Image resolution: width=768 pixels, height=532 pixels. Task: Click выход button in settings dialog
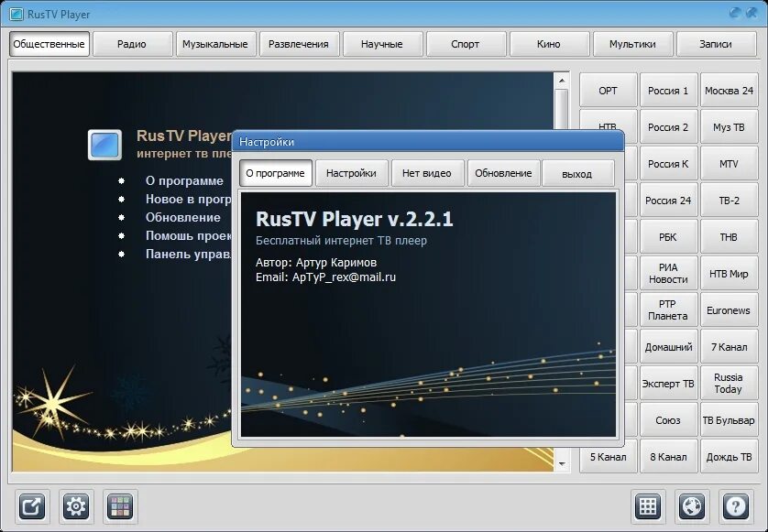click(x=578, y=173)
